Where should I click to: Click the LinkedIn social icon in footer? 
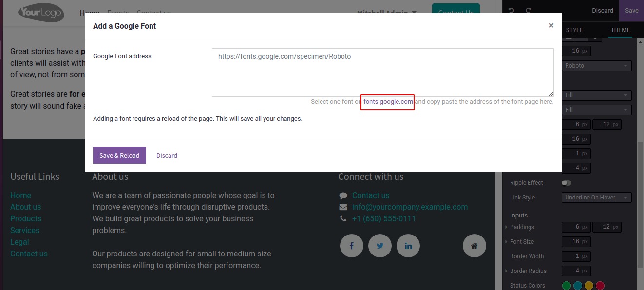point(408,246)
